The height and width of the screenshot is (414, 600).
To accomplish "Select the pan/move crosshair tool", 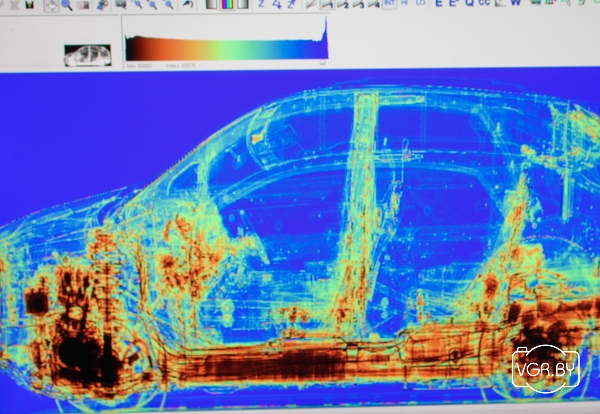I will click(x=51, y=5).
